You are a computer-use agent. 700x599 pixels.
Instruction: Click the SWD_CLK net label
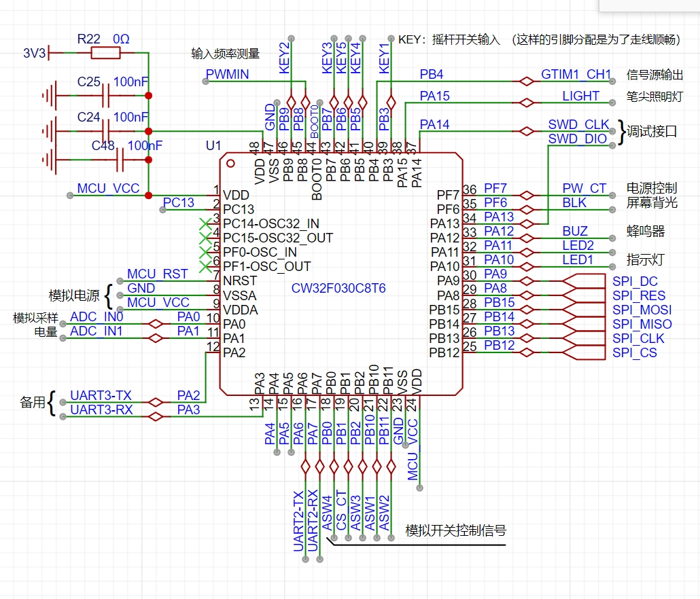coord(578,124)
